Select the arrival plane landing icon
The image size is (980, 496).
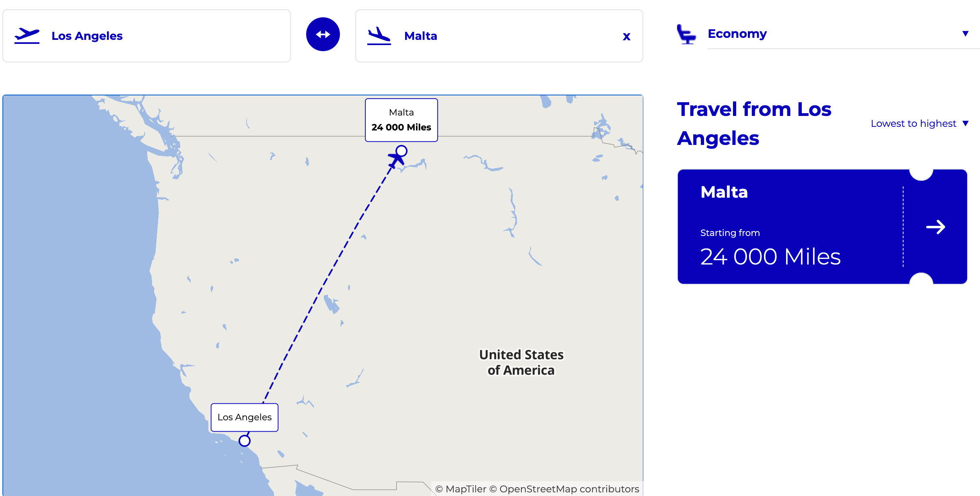(x=379, y=35)
